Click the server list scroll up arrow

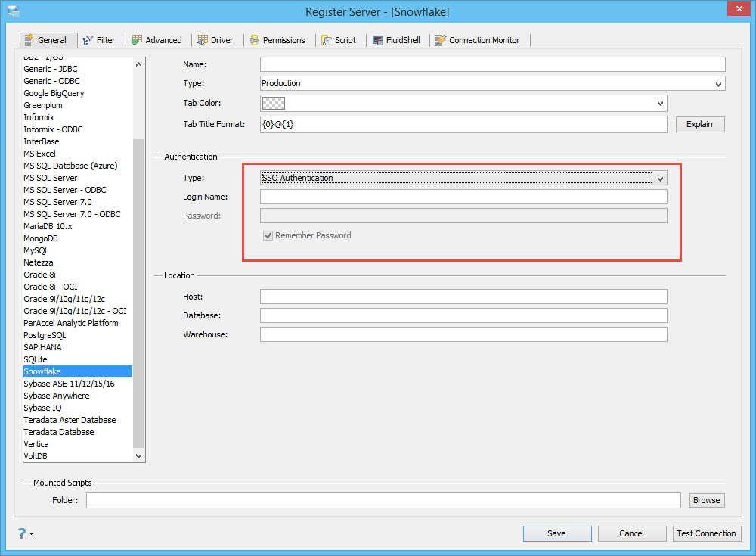[139, 64]
